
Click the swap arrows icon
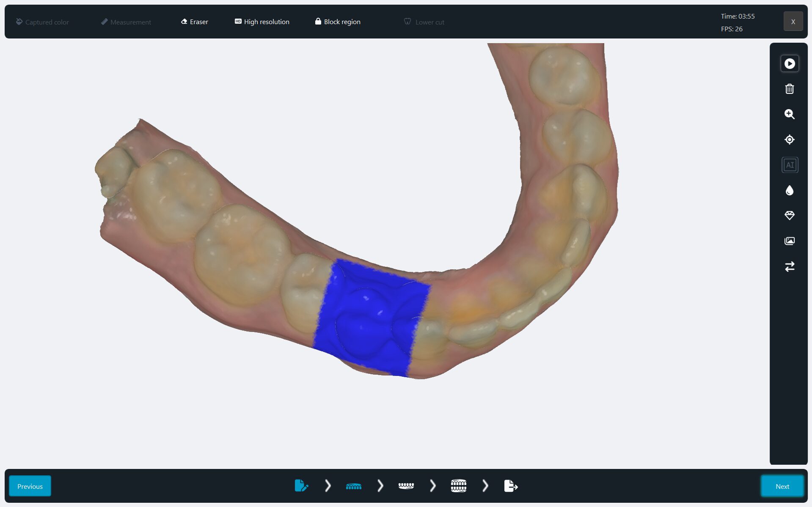click(789, 266)
